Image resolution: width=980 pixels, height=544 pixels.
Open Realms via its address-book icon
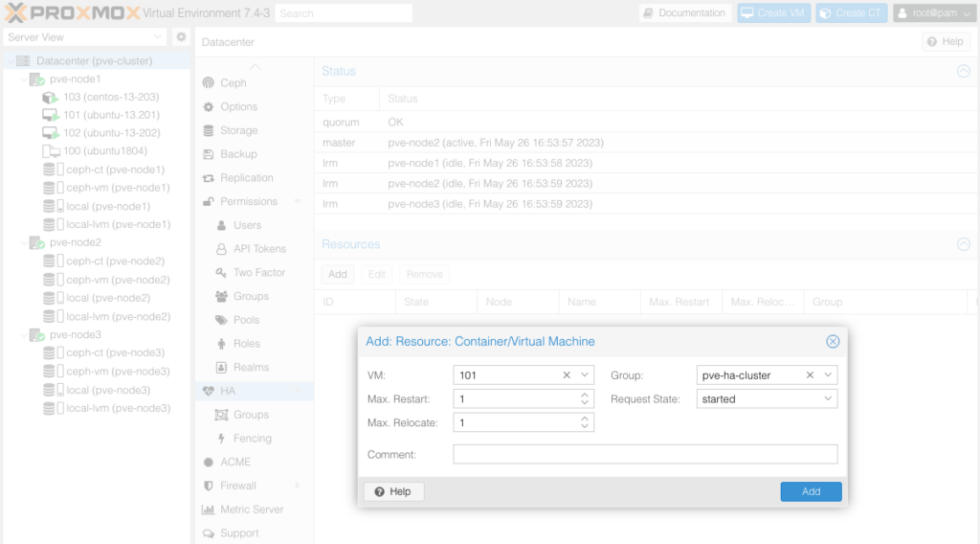coord(221,367)
